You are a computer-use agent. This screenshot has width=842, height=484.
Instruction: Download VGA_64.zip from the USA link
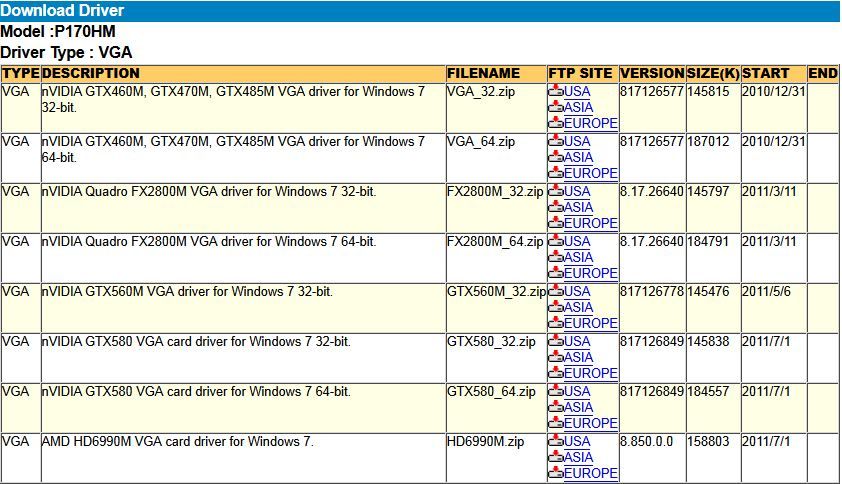pos(577,141)
